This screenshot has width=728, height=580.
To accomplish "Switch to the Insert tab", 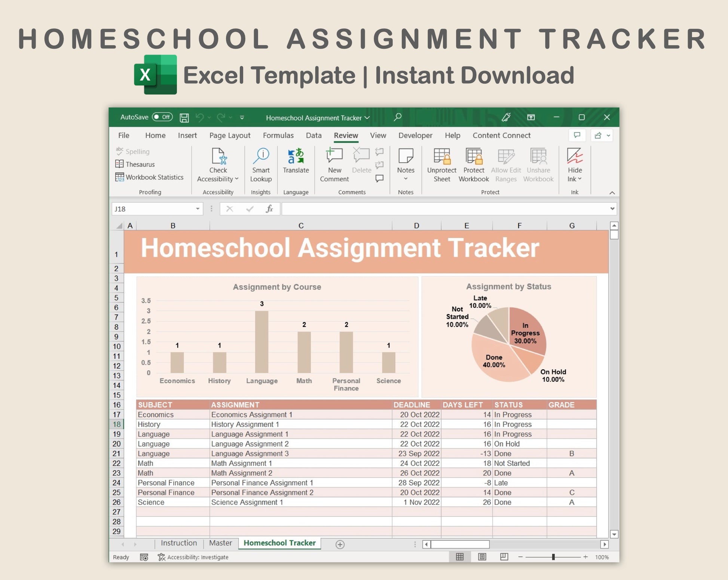I will coord(187,135).
